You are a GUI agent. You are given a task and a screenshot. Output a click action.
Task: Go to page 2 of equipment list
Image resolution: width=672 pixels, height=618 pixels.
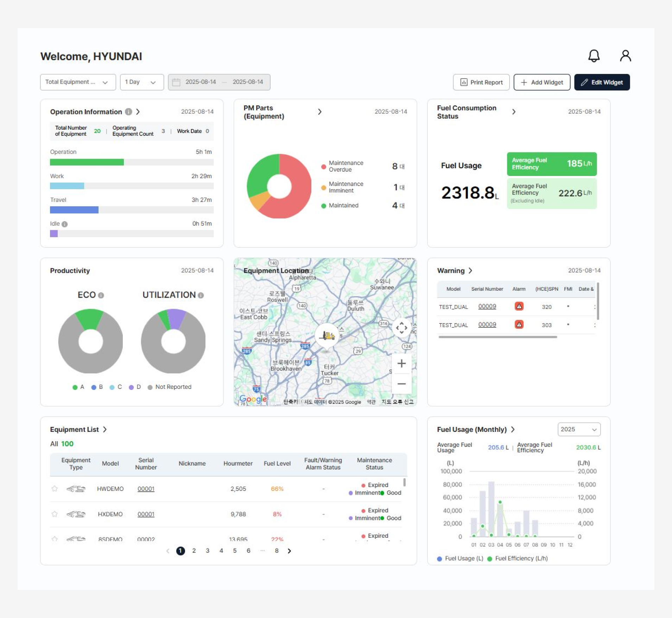tap(194, 551)
